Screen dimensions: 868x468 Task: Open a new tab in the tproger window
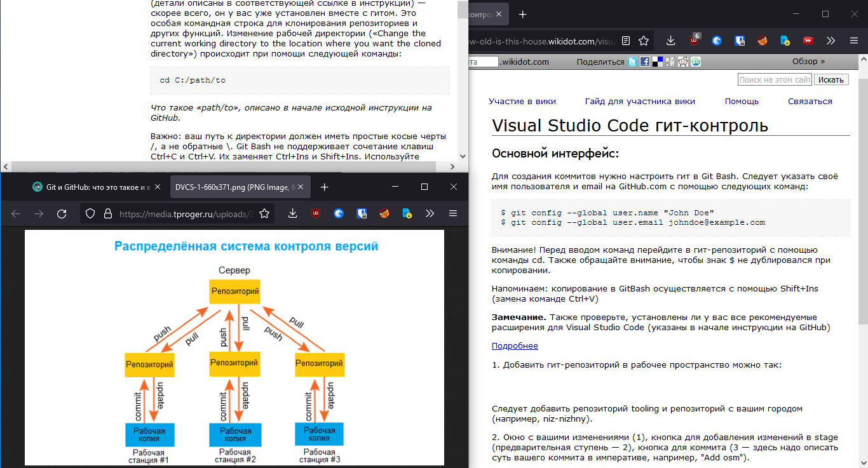pyautogui.click(x=324, y=187)
